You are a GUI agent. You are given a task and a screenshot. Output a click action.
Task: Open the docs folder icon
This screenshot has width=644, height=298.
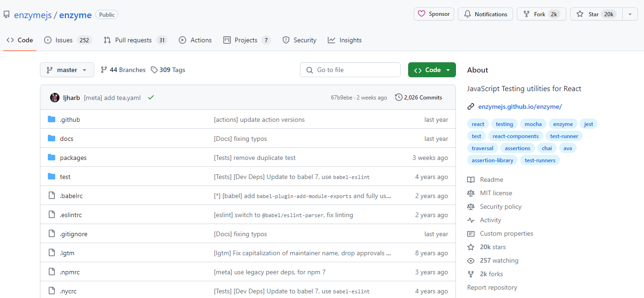point(51,138)
